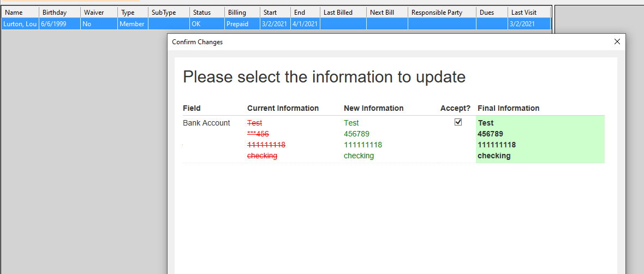Viewport: 644px width, 274px height.
Task: Click the Next Bill column header
Action: pyautogui.click(x=387, y=13)
